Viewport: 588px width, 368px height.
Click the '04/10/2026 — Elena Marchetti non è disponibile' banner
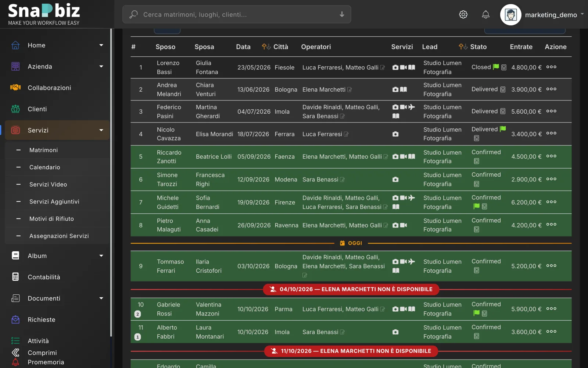click(x=351, y=289)
